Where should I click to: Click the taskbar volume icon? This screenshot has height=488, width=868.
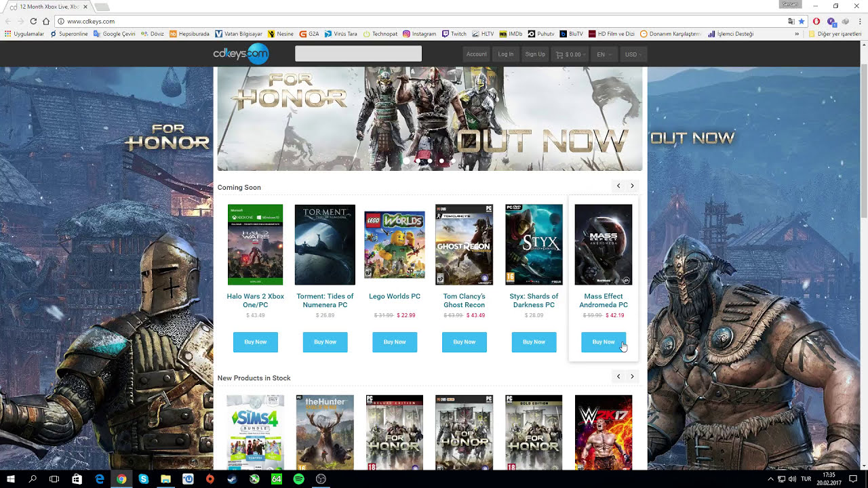[792, 479]
